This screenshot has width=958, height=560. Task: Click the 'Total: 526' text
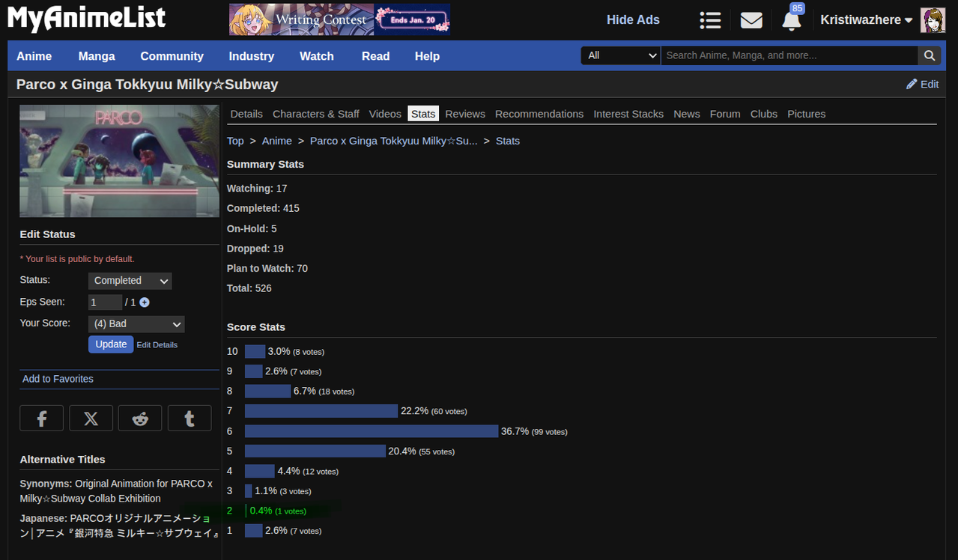pos(249,288)
